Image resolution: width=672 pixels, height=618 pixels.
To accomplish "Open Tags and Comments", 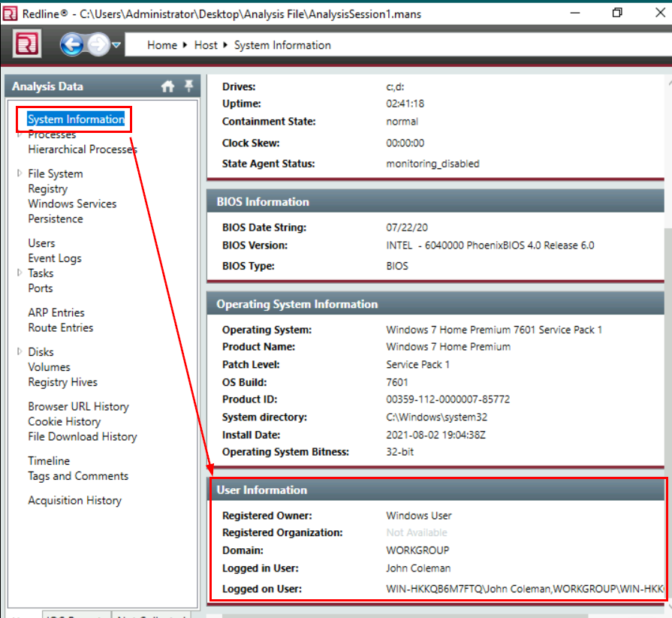I will pyautogui.click(x=78, y=476).
